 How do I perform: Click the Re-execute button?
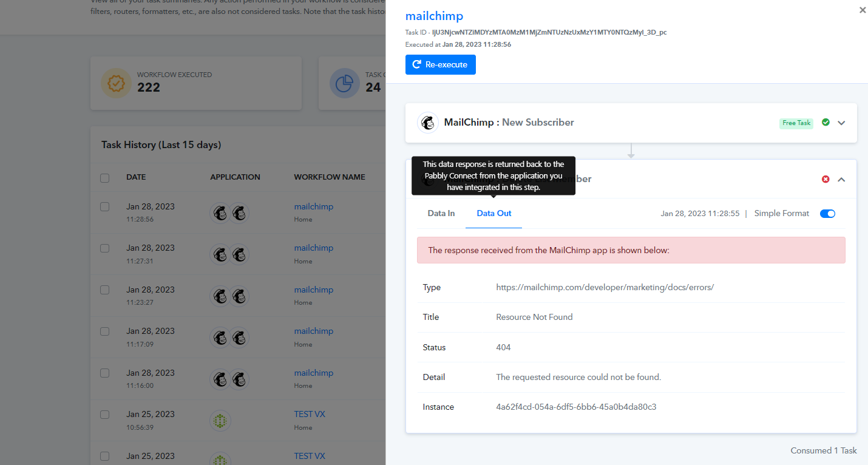pos(441,64)
